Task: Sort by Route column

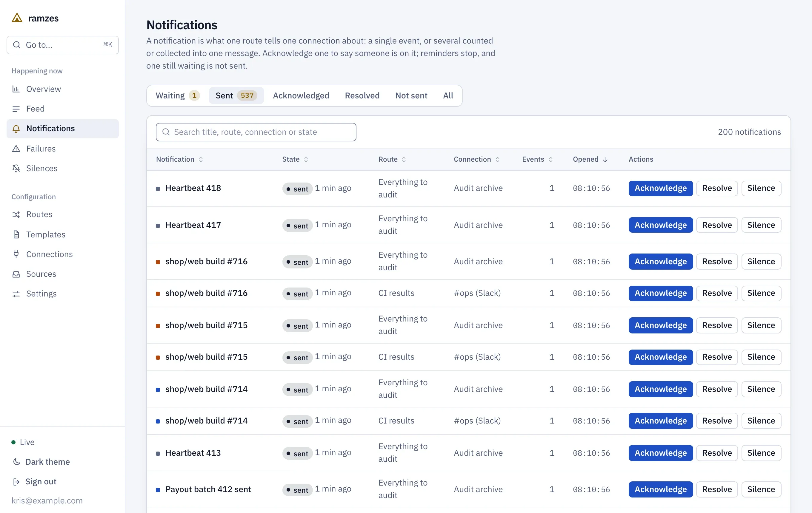Action: [392, 159]
